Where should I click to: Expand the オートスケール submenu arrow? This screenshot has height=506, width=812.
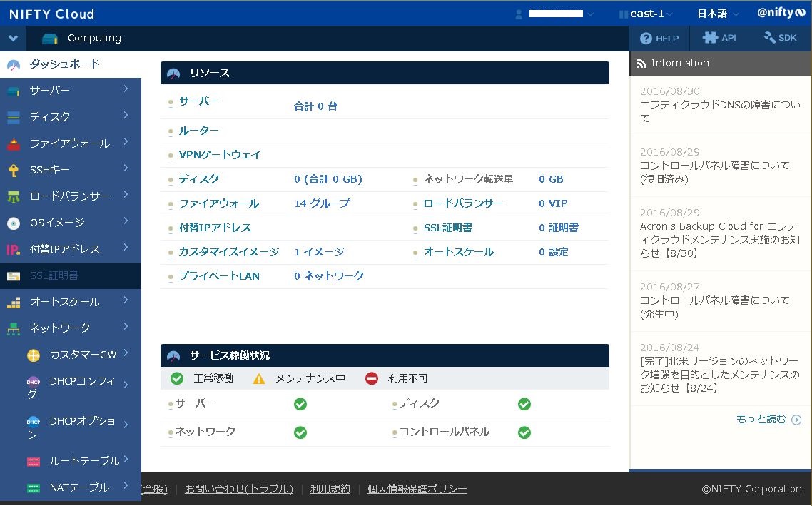(x=126, y=300)
